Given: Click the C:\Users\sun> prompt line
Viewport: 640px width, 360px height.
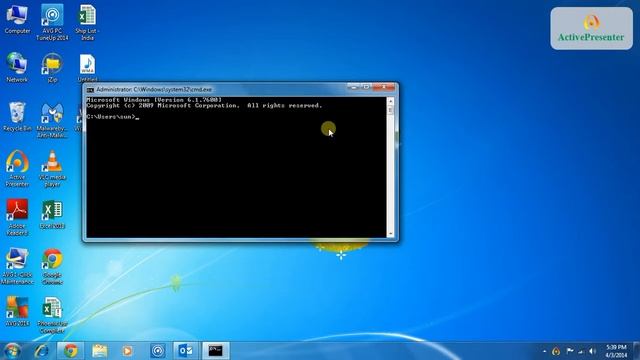Looking at the screenshot, I should click(x=113, y=117).
